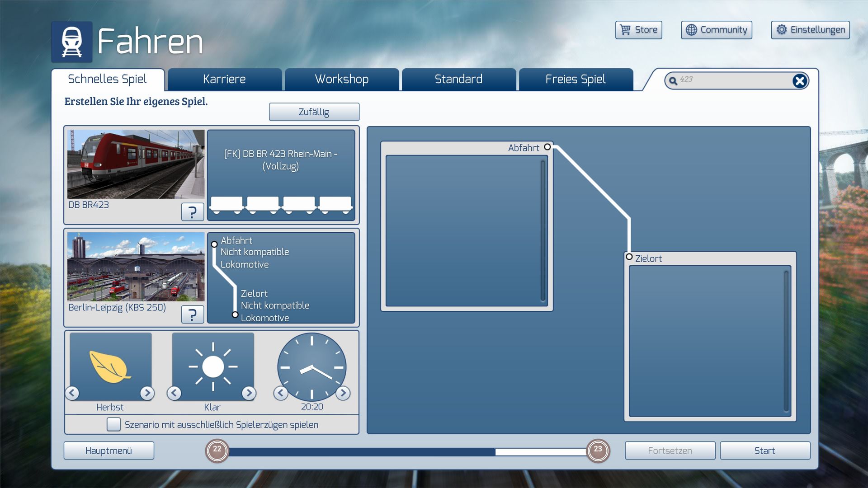Click level 23 badge on progress bar
The image size is (868, 488).
598,450
